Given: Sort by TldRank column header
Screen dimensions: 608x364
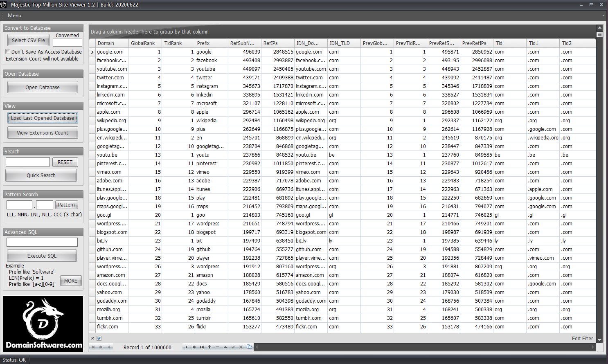Looking at the screenshot, I should pyautogui.click(x=178, y=43).
